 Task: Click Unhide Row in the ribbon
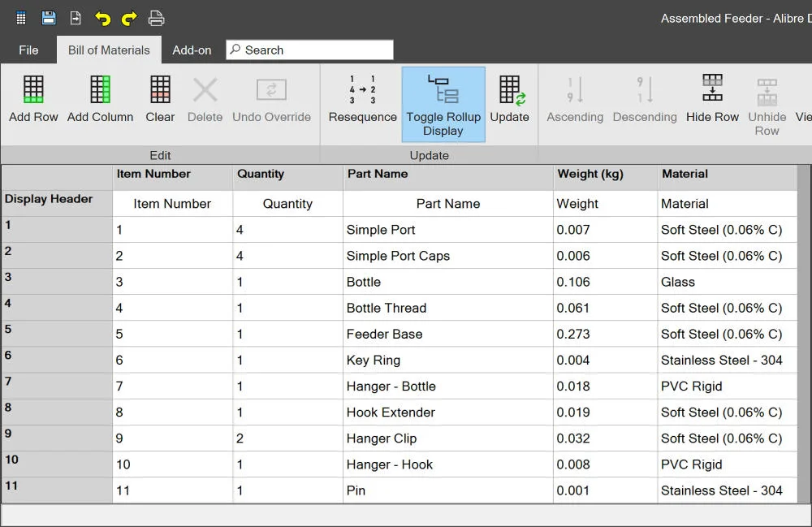[x=767, y=106]
